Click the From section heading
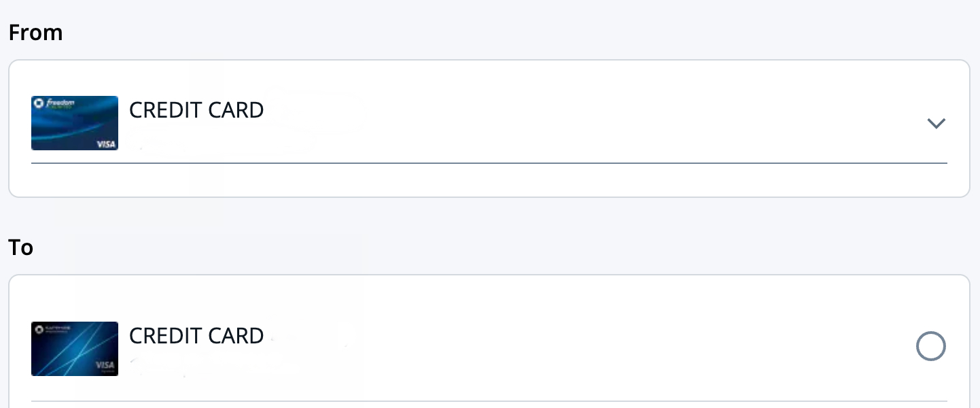The image size is (980, 408). pyautogui.click(x=35, y=32)
